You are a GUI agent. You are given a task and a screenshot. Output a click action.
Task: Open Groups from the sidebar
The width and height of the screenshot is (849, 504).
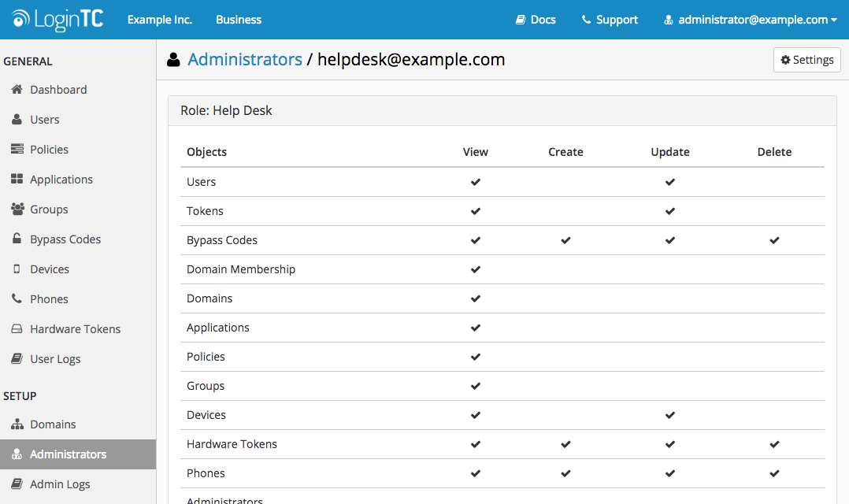tap(78, 209)
